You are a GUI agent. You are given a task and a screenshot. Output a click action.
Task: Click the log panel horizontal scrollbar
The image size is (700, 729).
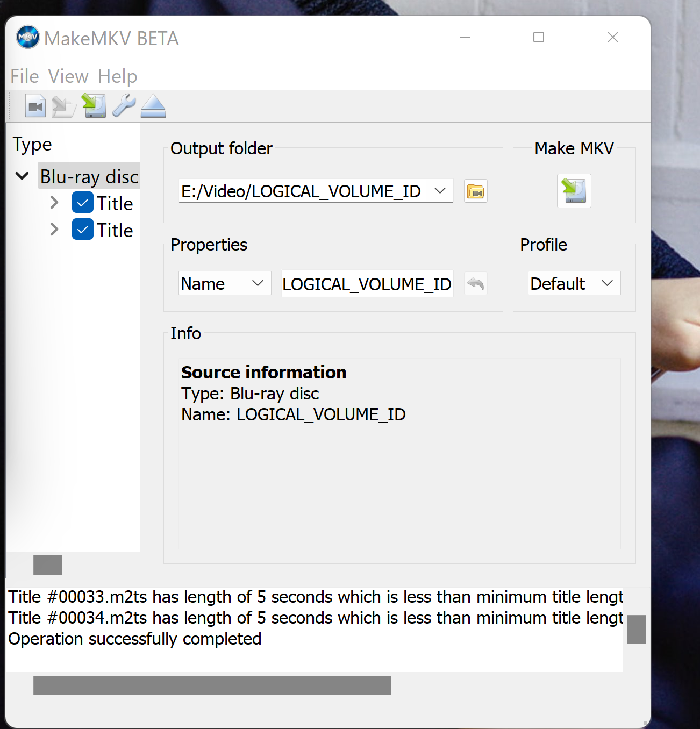click(212, 685)
